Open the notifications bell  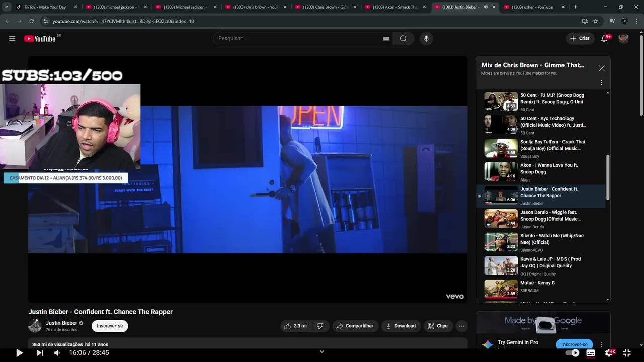[605, 38]
